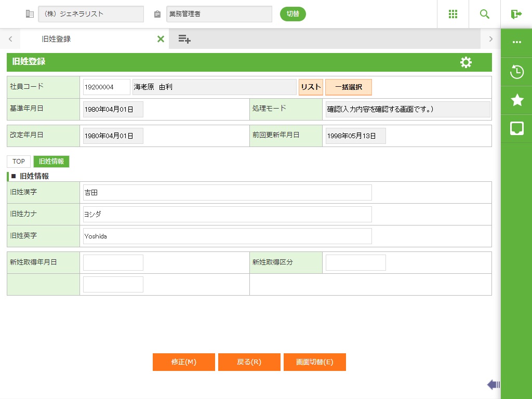Close the 旧姓登録 tab

pyautogui.click(x=161, y=39)
